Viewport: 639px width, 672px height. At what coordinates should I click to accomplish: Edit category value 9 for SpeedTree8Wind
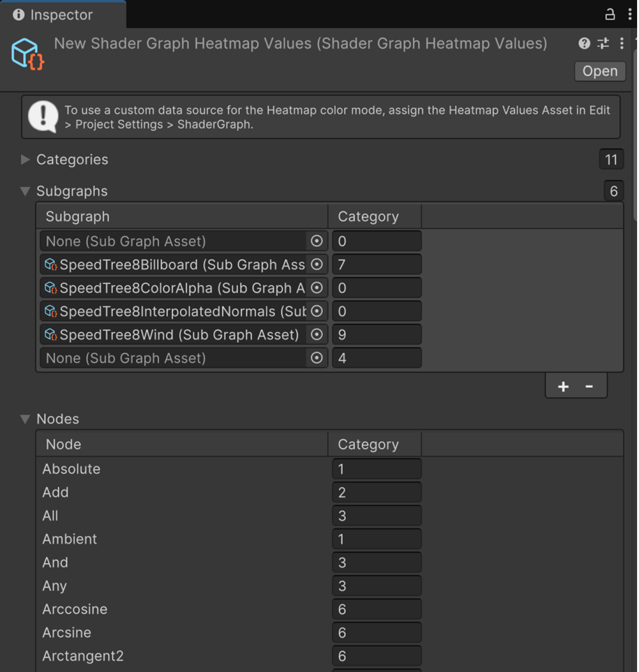377,335
